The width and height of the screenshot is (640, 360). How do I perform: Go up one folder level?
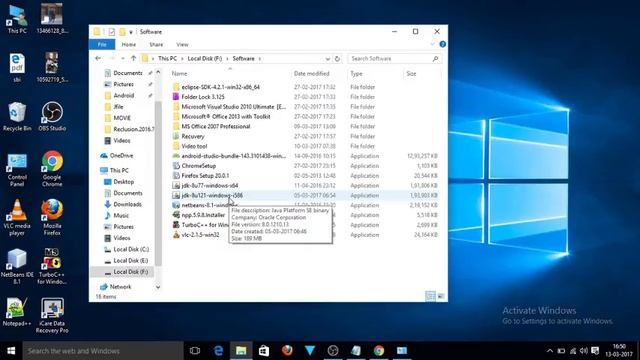133,58
